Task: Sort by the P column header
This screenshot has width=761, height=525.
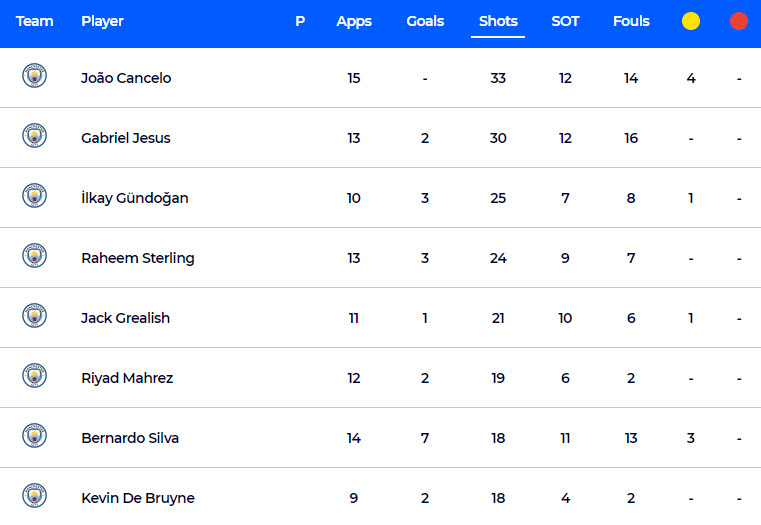Action: point(300,21)
